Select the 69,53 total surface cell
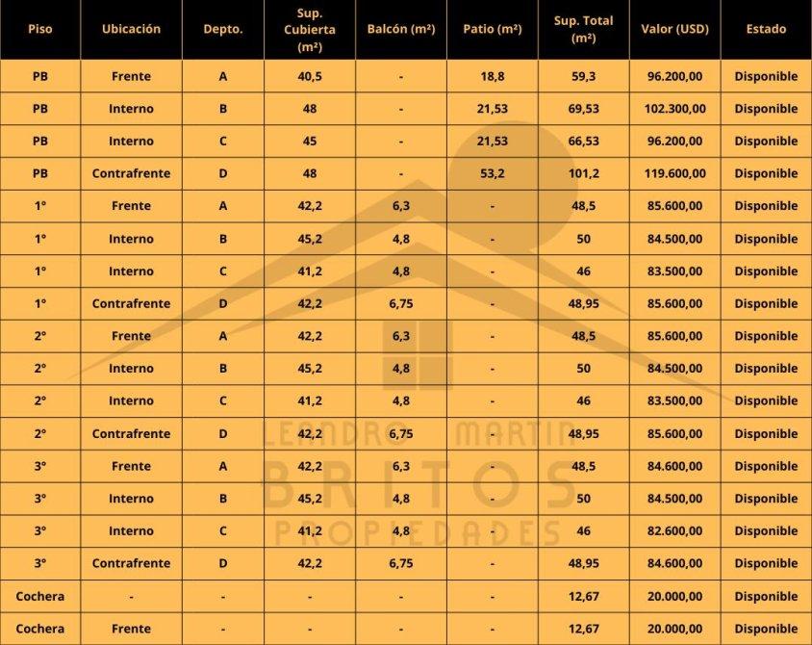This screenshot has height=645, width=812. click(x=584, y=109)
